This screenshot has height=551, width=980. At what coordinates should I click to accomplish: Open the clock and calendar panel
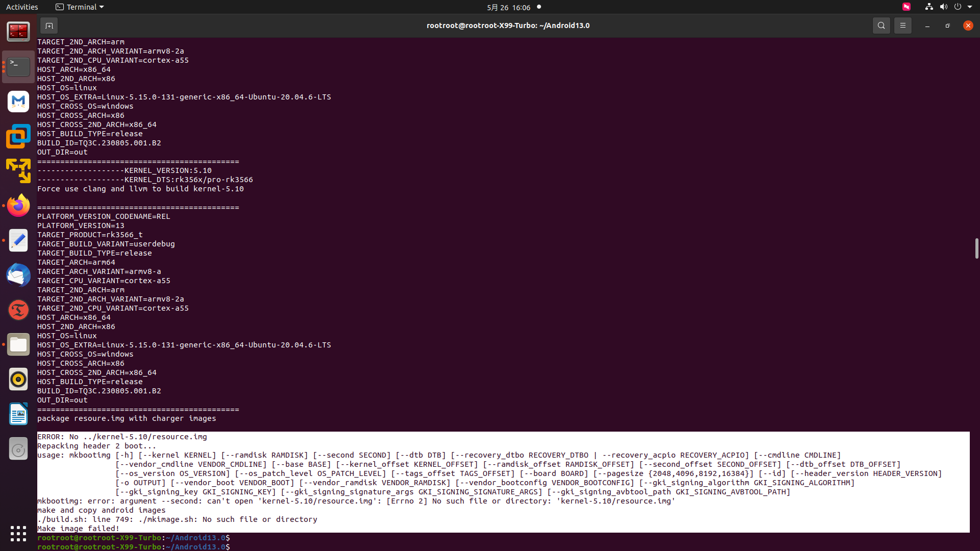(x=508, y=7)
